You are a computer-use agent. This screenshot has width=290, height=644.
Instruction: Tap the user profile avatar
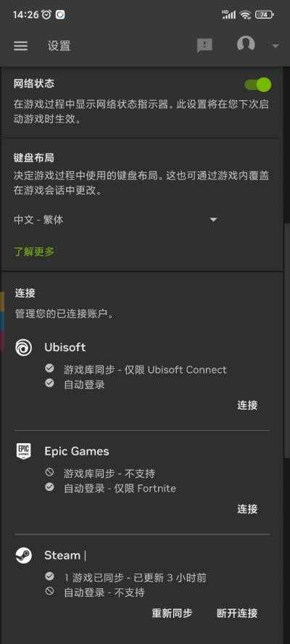[246, 44]
